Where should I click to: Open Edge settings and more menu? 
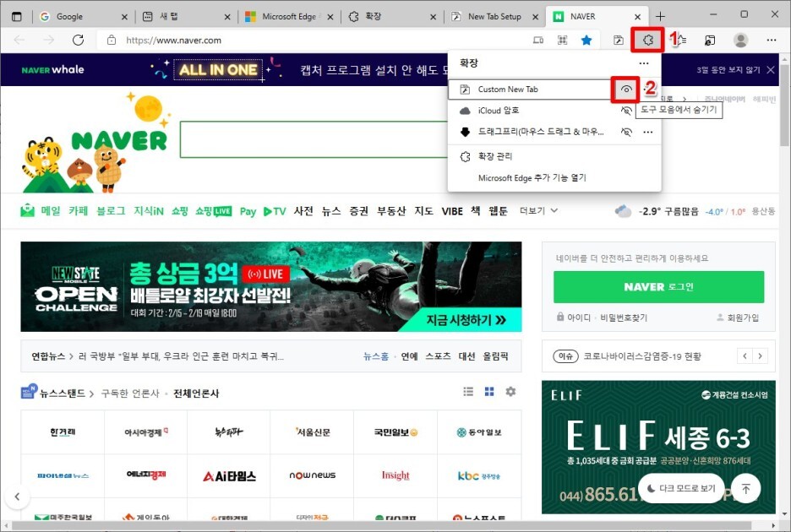click(772, 40)
